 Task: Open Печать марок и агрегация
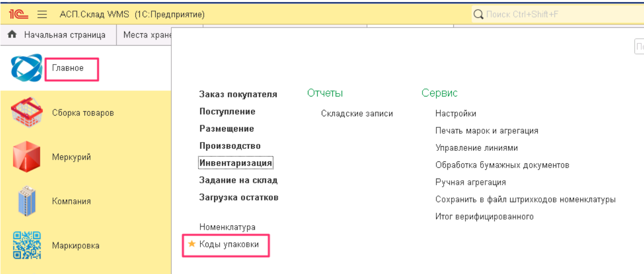point(487,131)
